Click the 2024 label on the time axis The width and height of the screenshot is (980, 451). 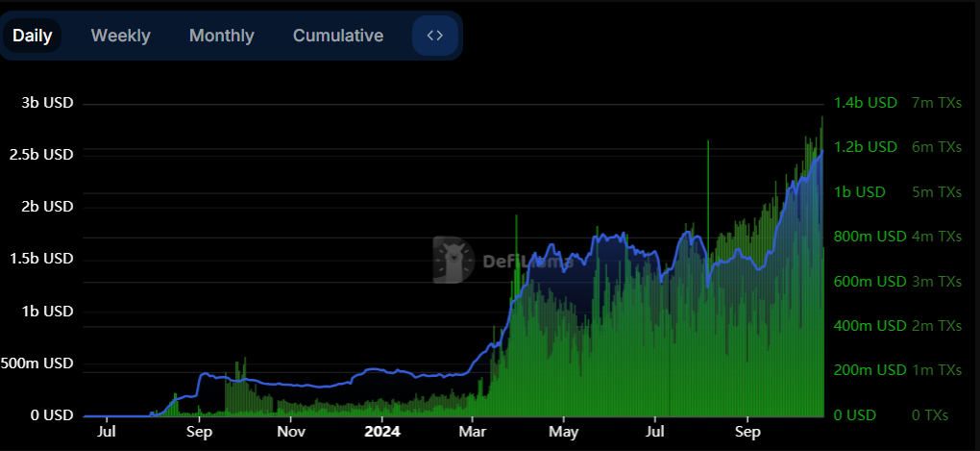point(381,432)
